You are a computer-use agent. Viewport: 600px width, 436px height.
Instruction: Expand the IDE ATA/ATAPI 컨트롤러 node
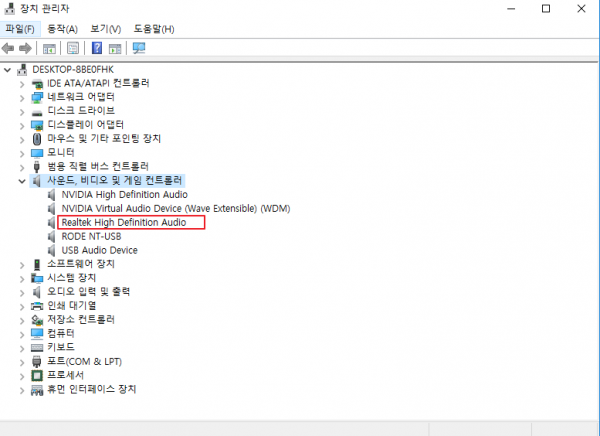pos(22,84)
